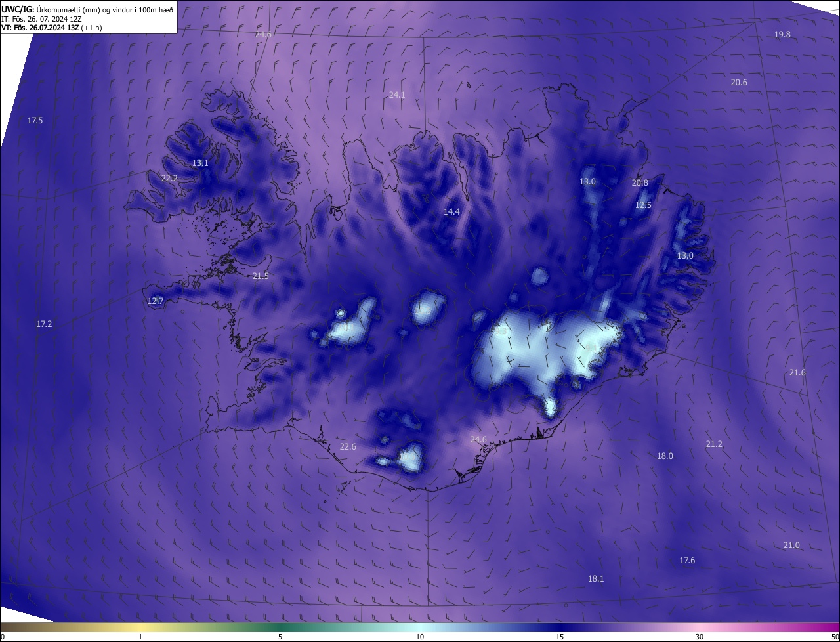Click the 21.0 value label
This screenshot has width=840, height=642.
click(791, 545)
